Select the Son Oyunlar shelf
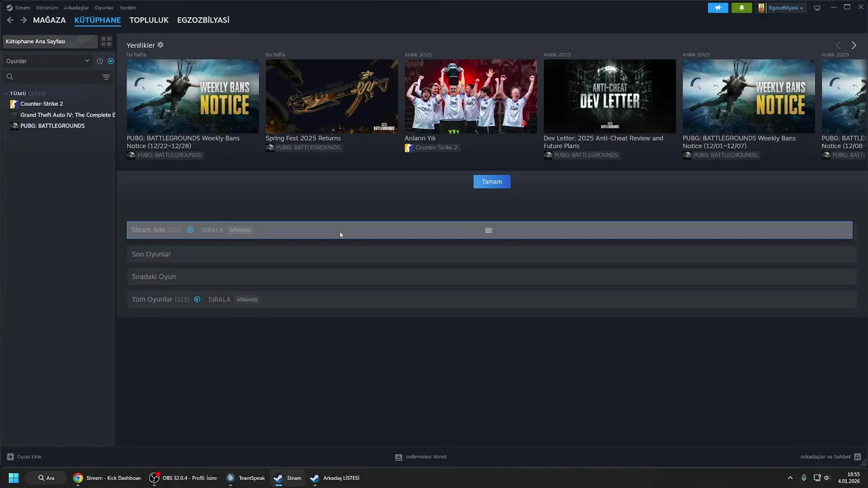The width and height of the screenshot is (868, 488). coord(492,254)
